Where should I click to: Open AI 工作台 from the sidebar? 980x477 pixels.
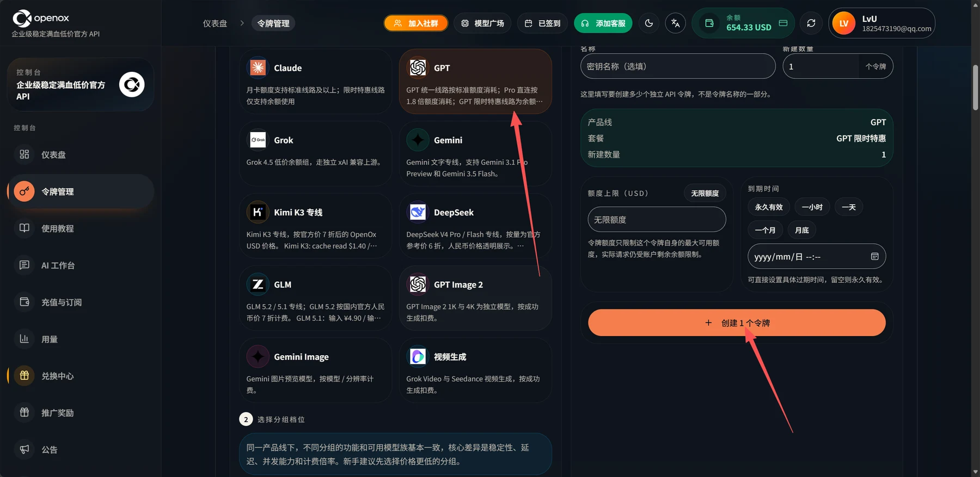coord(81,265)
